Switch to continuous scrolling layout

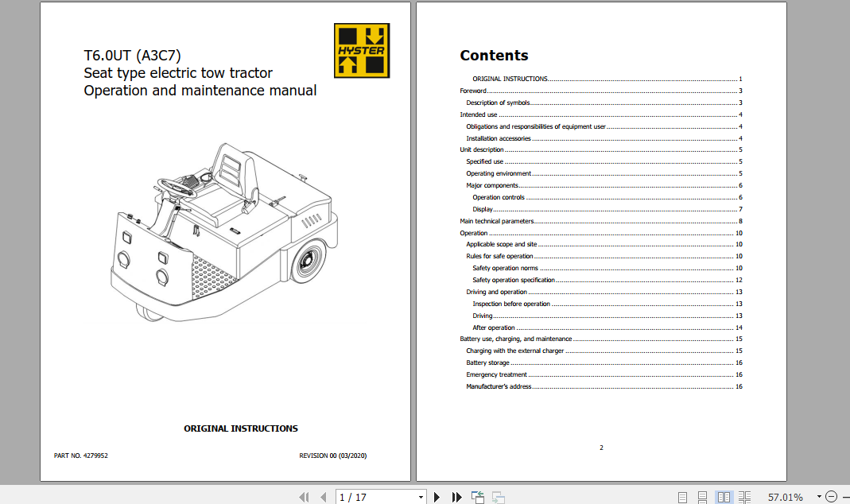coord(702,497)
